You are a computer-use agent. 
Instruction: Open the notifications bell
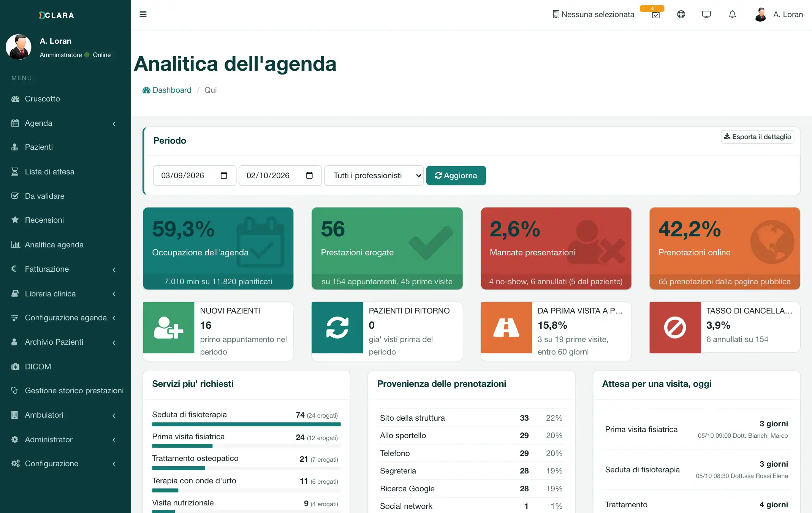point(732,14)
